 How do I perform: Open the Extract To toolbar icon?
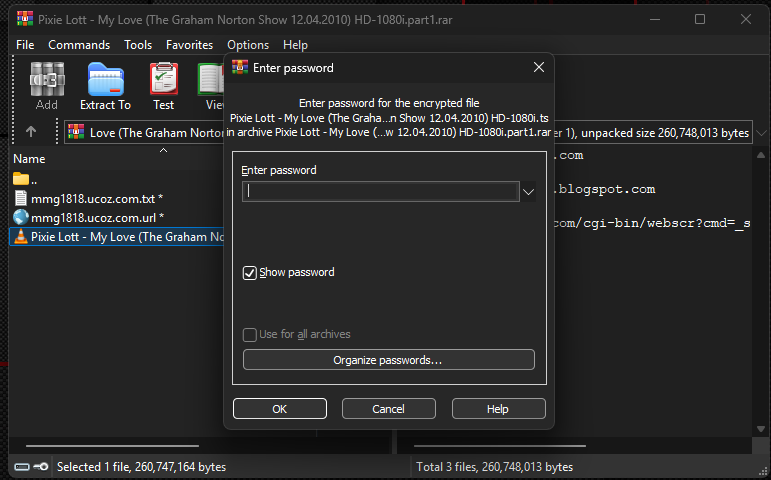click(x=106, y=80)
